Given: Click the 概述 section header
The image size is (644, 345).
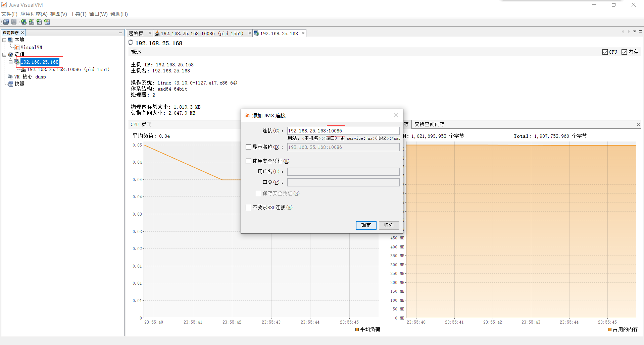Looking at the screenshot, I should point(136,52).
